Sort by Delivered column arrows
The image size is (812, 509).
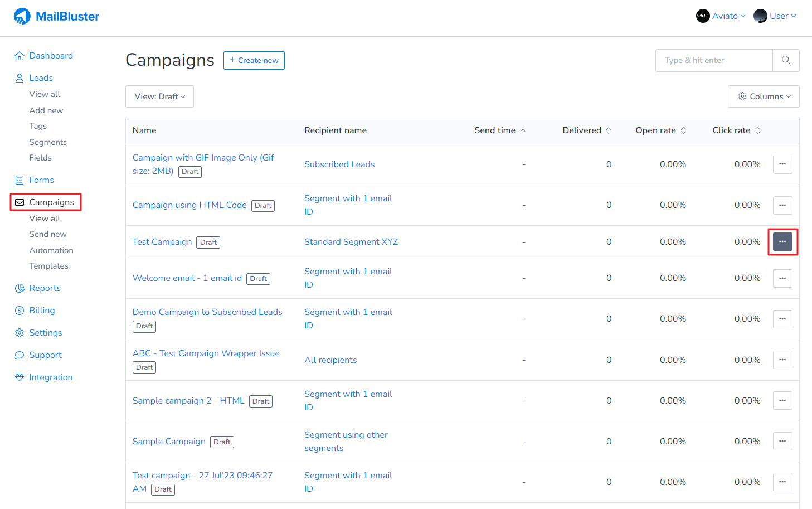[609, 130]
